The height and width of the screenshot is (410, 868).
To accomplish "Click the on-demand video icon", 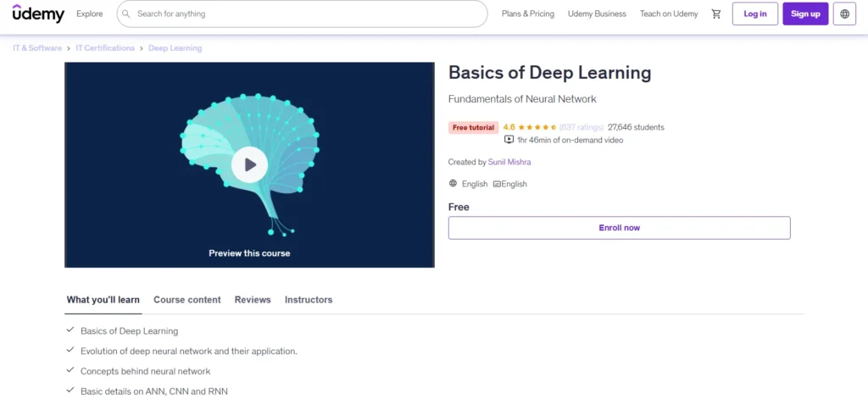I will (x=509, y=140).
